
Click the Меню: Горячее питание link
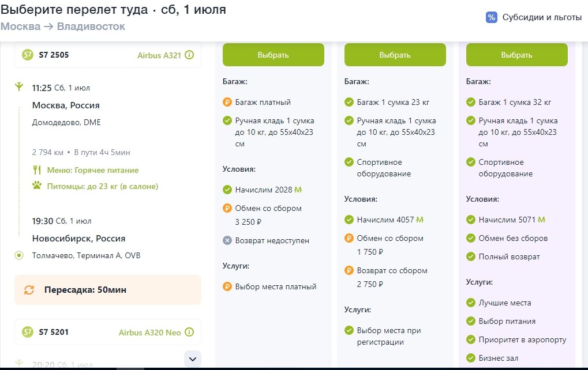(92, 170)
